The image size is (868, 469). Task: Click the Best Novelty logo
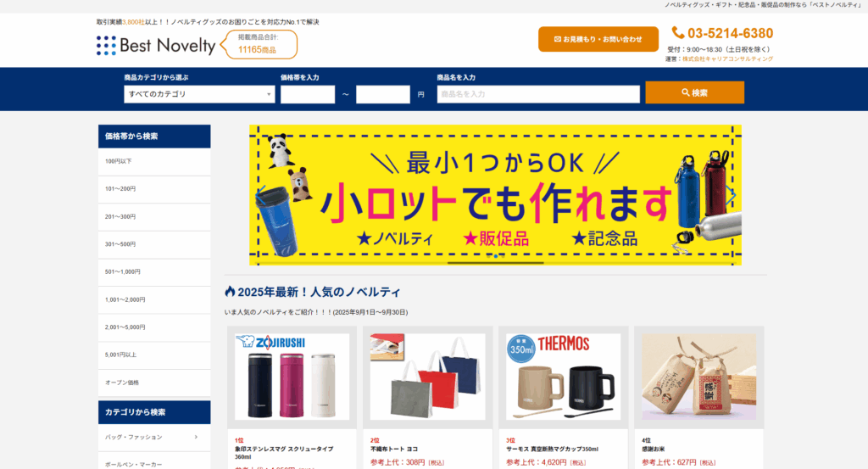pos(156,46)
